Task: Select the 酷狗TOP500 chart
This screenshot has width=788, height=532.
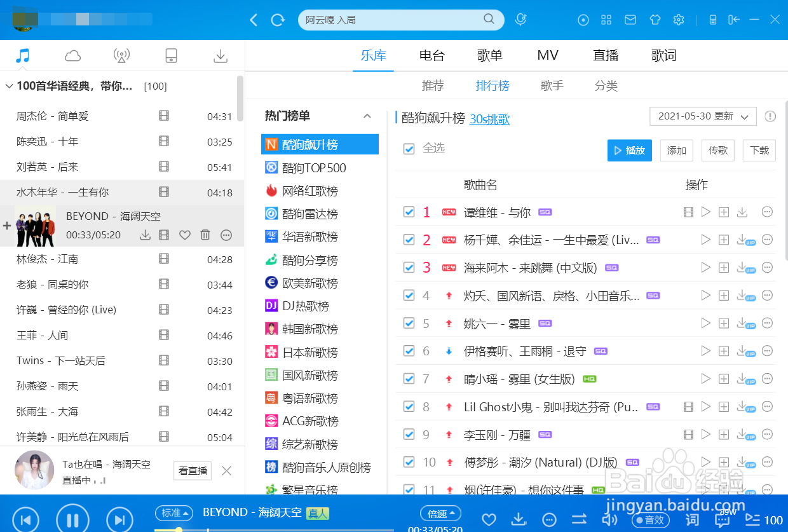Action: pyautogui.click(x=315, y=168)
